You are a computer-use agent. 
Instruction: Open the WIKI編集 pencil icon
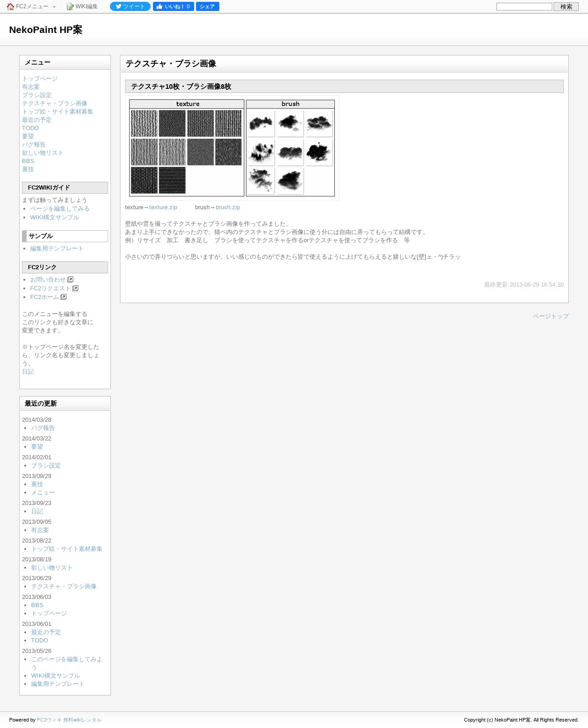coord(70,6)
